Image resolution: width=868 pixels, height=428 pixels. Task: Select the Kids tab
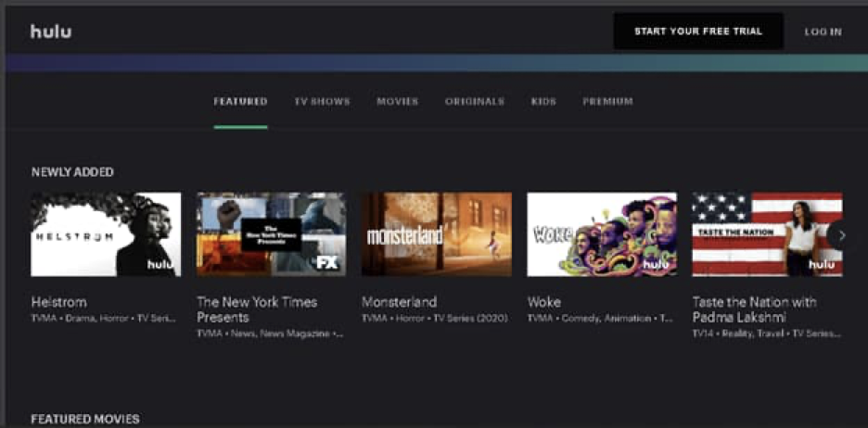point(543,102)
